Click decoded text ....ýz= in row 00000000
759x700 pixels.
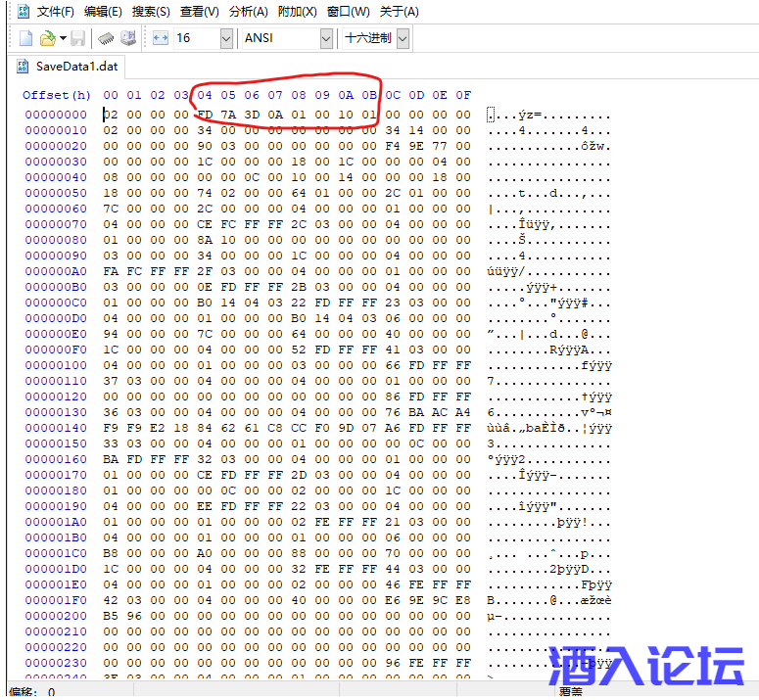click(x=514, y=116)
